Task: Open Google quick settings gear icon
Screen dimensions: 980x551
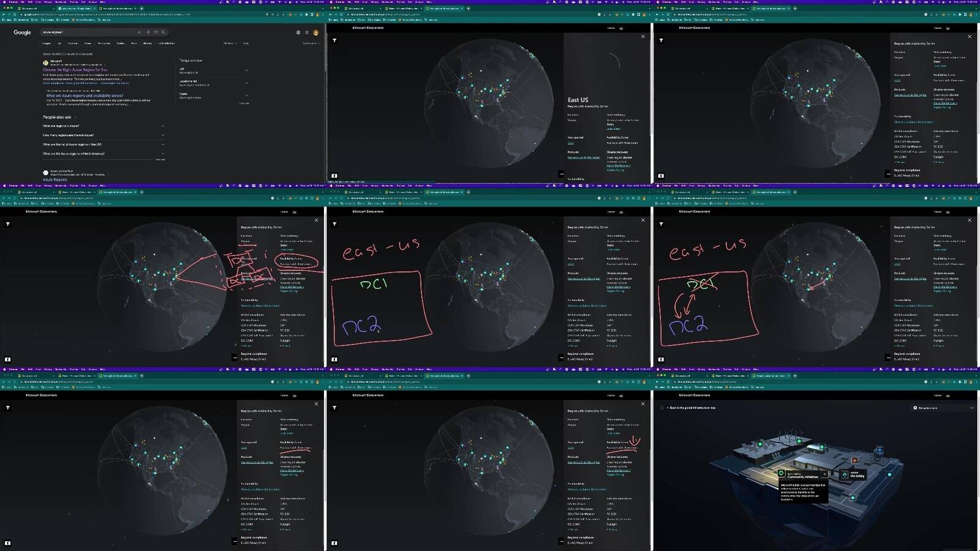Action: 298,32
